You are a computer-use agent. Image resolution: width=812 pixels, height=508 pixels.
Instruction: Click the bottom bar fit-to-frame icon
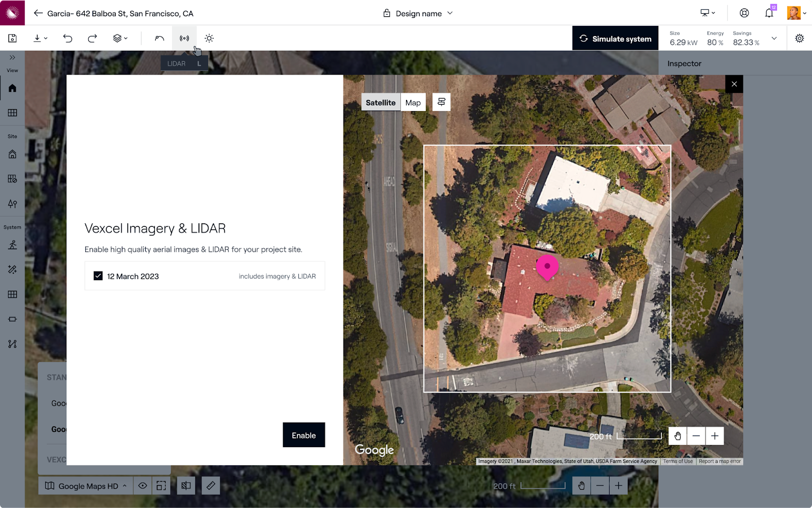pyautogui.click(x=161, y=486)
